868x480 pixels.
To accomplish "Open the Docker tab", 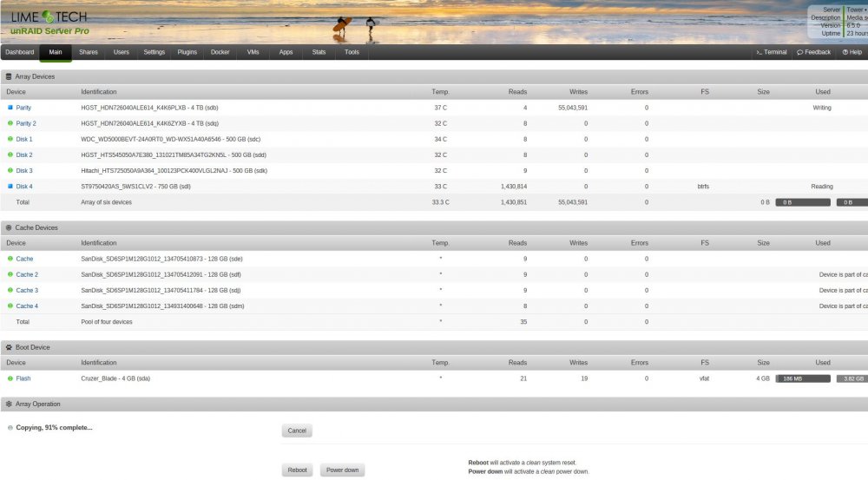I will (x=220, y=52).
